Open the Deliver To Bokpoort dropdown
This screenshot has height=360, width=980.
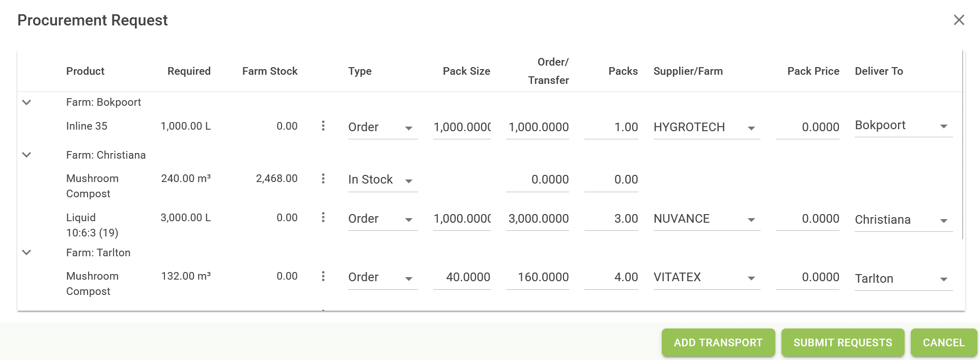click(903, 126)
